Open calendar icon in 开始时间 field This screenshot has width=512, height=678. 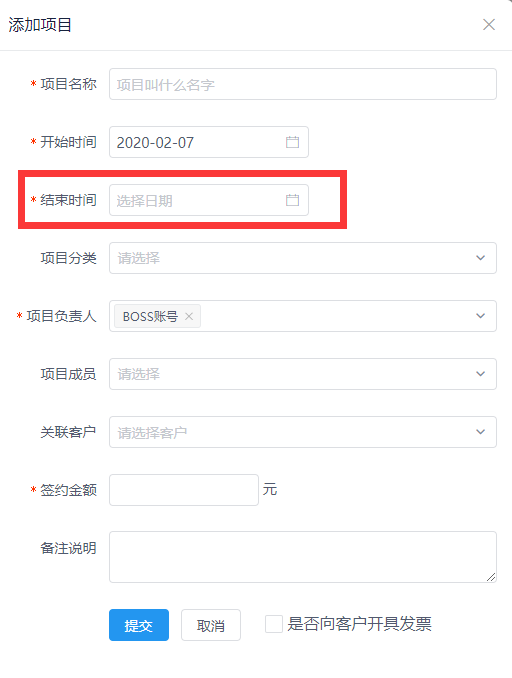pos(292,142)
